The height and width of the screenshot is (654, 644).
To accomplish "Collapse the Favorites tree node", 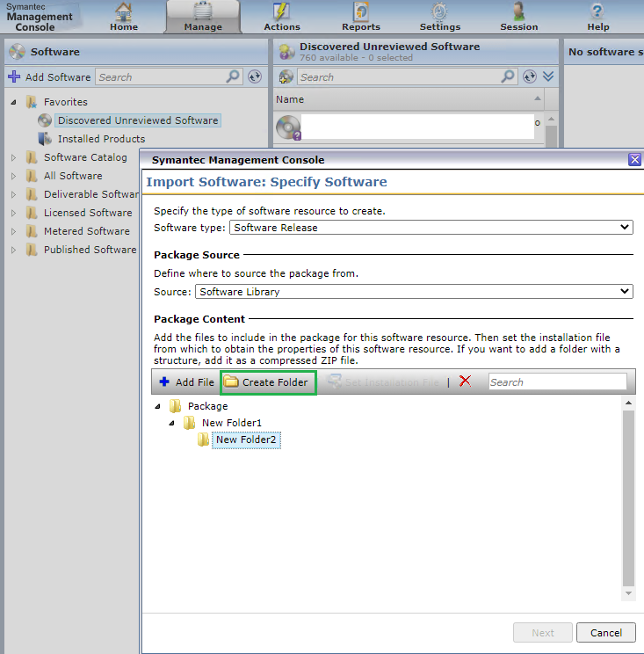I will [x=13, y=102].
